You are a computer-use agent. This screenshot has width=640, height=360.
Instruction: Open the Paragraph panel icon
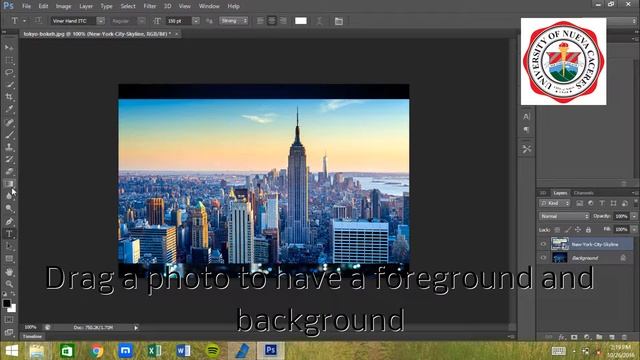(527, 130)
